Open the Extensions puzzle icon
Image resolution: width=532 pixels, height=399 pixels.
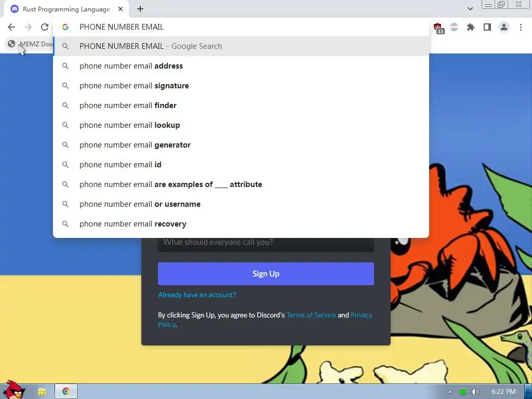(470, 27)
